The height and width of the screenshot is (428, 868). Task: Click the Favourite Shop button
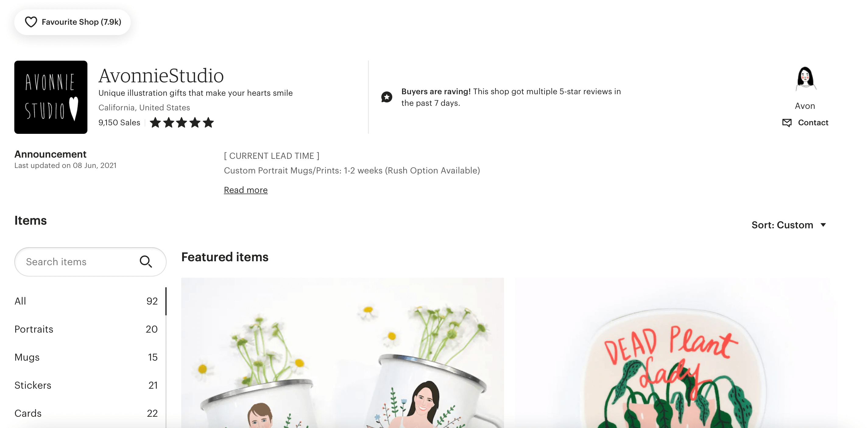tap(72, 22)
